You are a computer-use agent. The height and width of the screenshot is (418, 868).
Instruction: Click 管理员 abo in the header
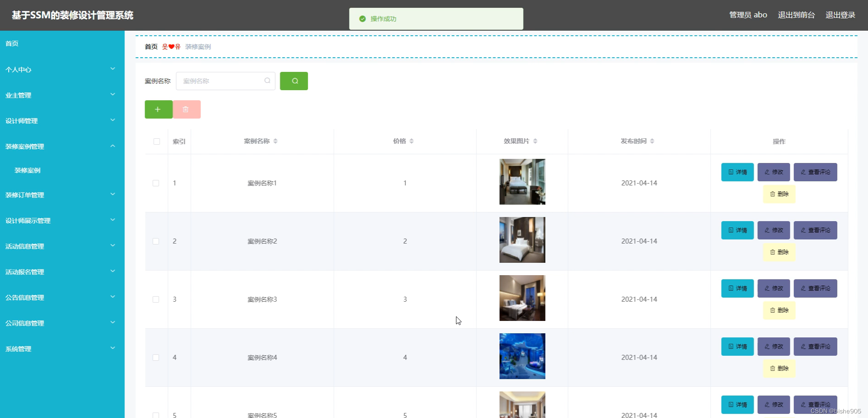click(x=748, y=15)
